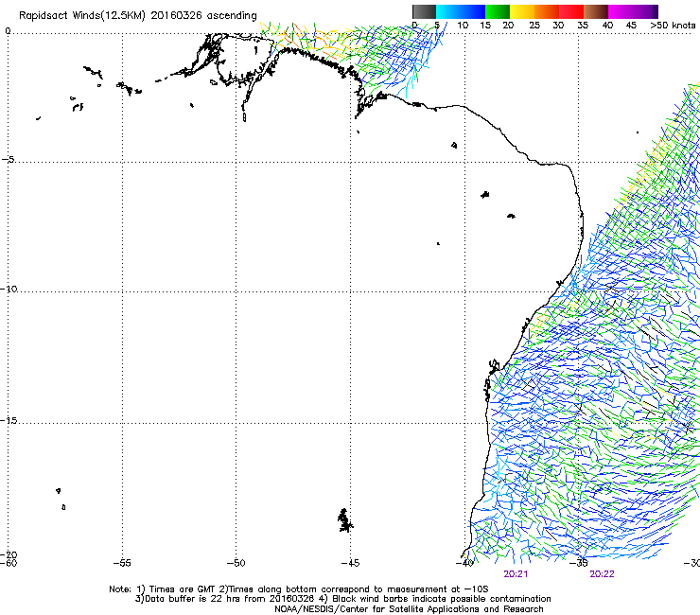Click the -5 latitude axis label

(9, 159)
